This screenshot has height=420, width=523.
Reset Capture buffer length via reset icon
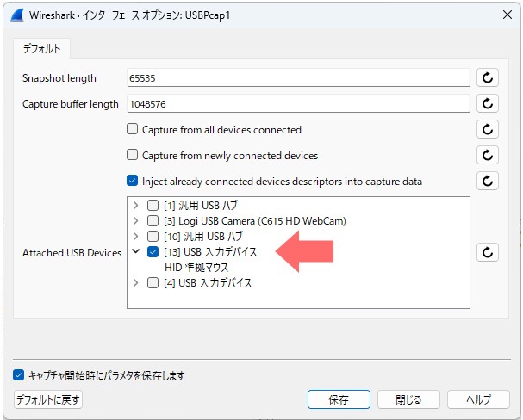click(488, 104)
